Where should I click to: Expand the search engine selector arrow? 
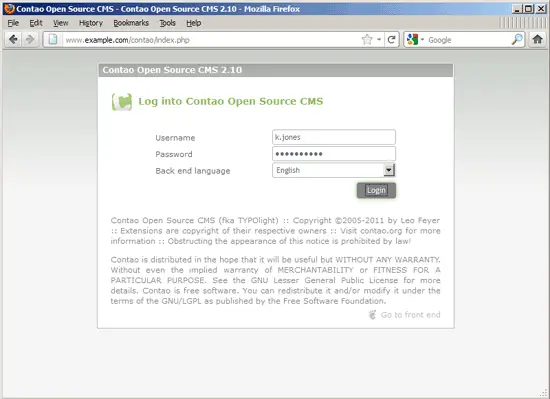click(x=422, y=40)
